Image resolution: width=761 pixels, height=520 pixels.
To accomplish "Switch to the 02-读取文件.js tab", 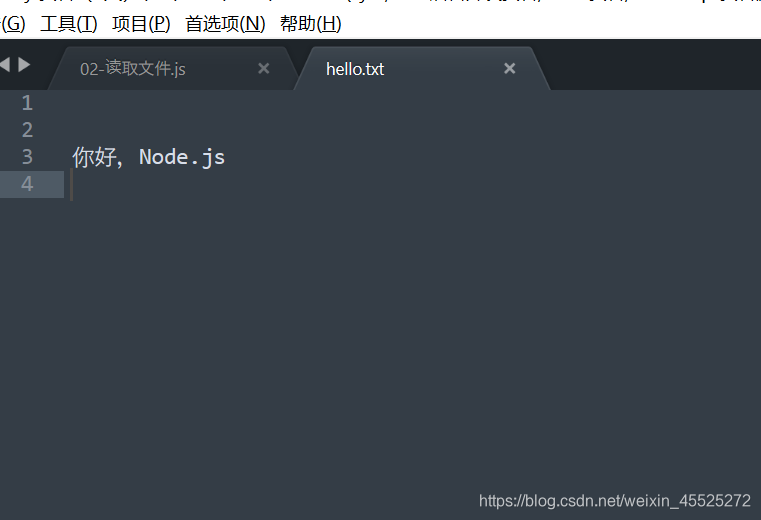I will (133, 69).
